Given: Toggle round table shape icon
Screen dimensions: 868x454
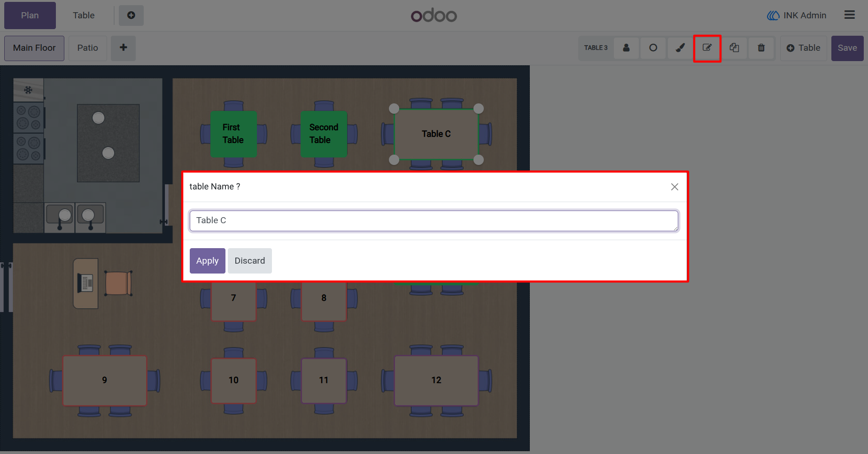Looking at the screenshot, I should [653, 48].
